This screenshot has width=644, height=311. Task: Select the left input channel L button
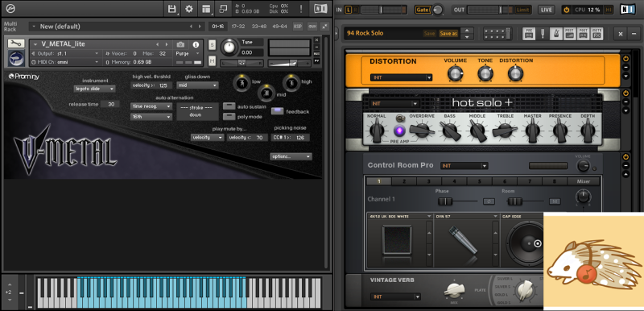tap(349, 10)
